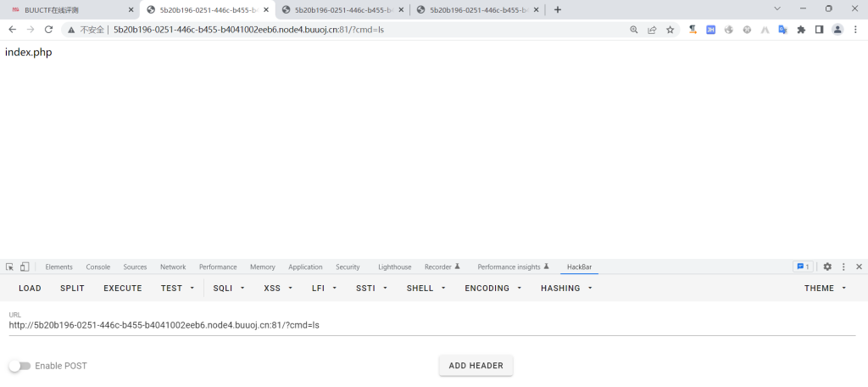Viewport: 868px width, 387px height.
Task: Switch to the BUUCTF browser tab
Action: 68,9
